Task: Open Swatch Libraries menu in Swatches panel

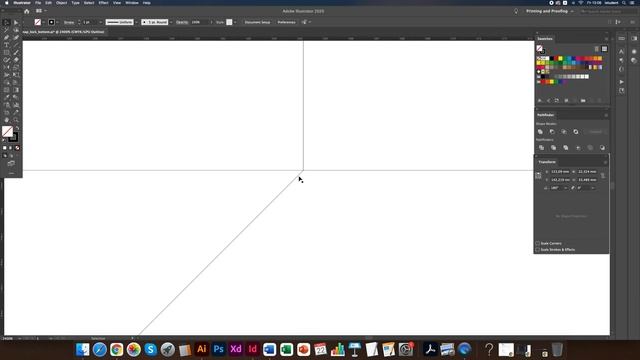Action: (540, 100)
